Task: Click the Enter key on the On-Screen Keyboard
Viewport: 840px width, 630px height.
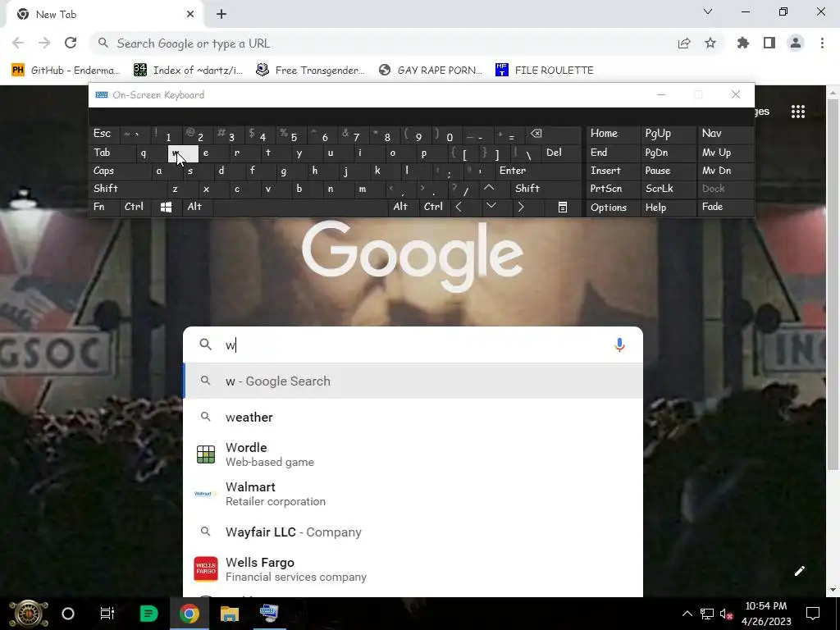Action: point(538,171)
